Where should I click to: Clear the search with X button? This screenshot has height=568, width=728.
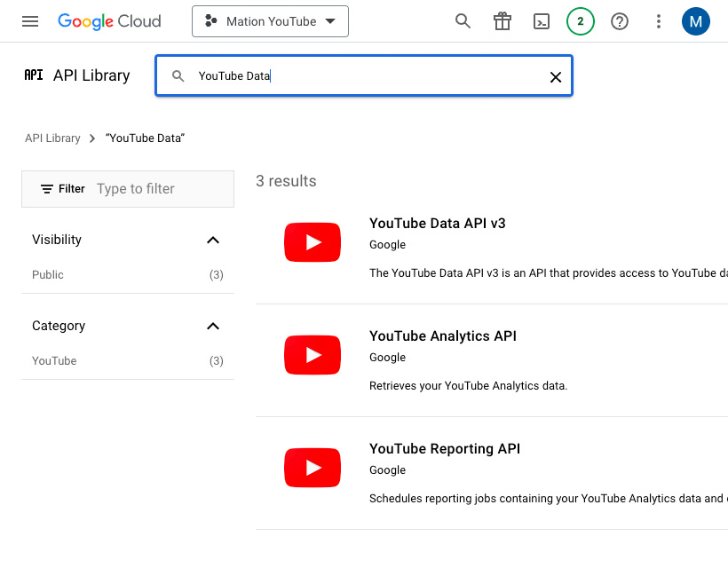click(555, 77)
